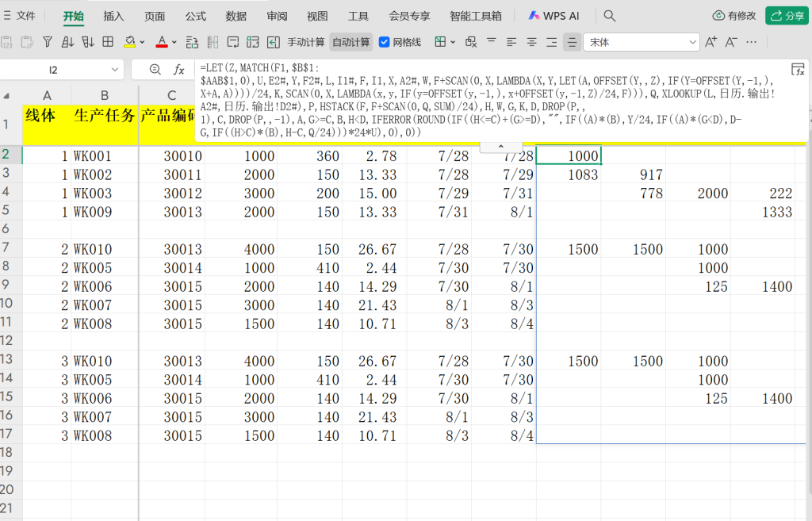Screen dimensions: 812x521
Task: Click the table grid icon
Action: tap(108, 42)
